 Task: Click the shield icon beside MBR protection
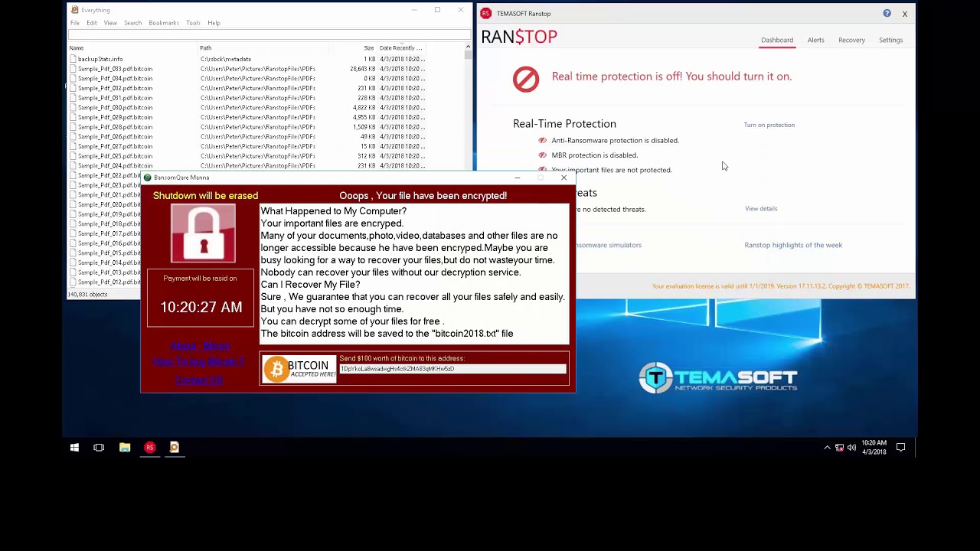pyautogui.click(x=542, y=155)
